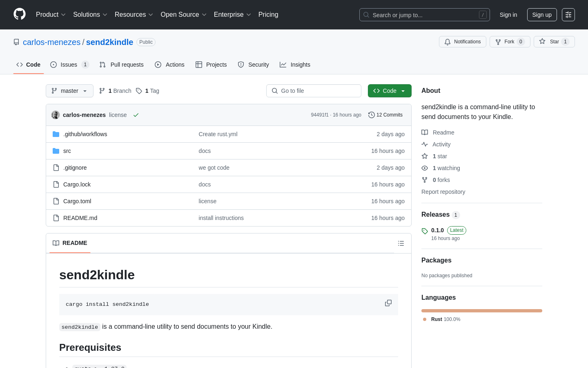588x368 pixels.
Task: Switch to the Code tab
Action: tap(29, 65)
